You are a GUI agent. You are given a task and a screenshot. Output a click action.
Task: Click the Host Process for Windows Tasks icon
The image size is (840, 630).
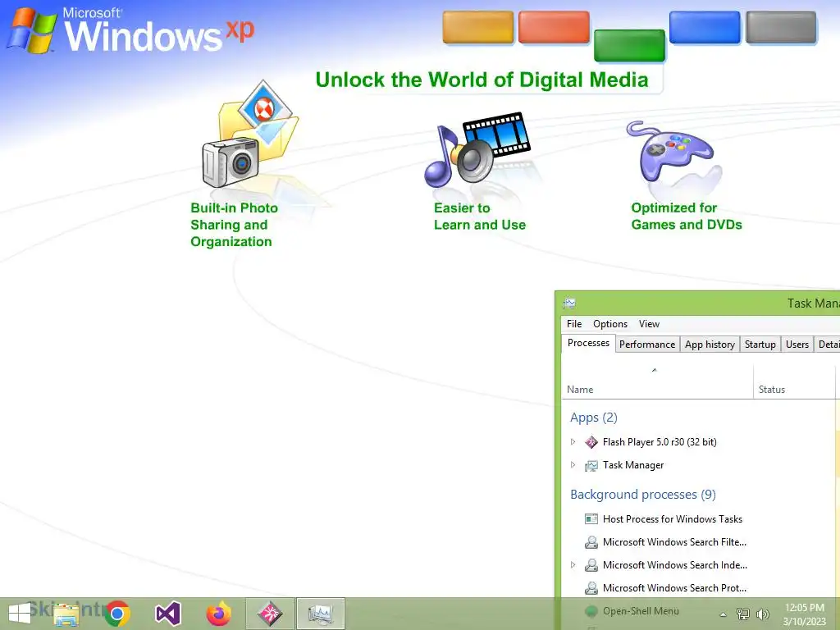pos(591,519)
